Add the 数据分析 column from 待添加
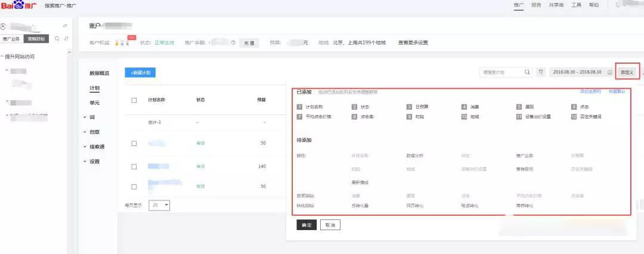This screenshot has height=254, width=644. click(415, 156)
